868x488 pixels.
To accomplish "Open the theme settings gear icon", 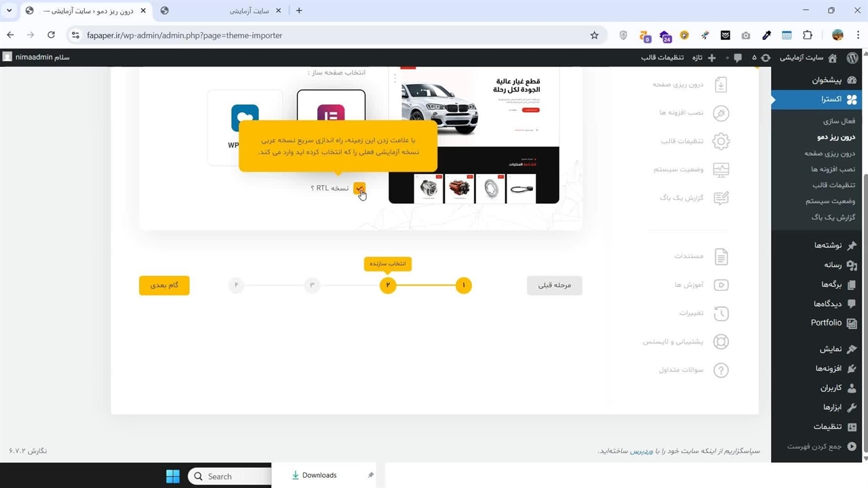I will (721, 142).
